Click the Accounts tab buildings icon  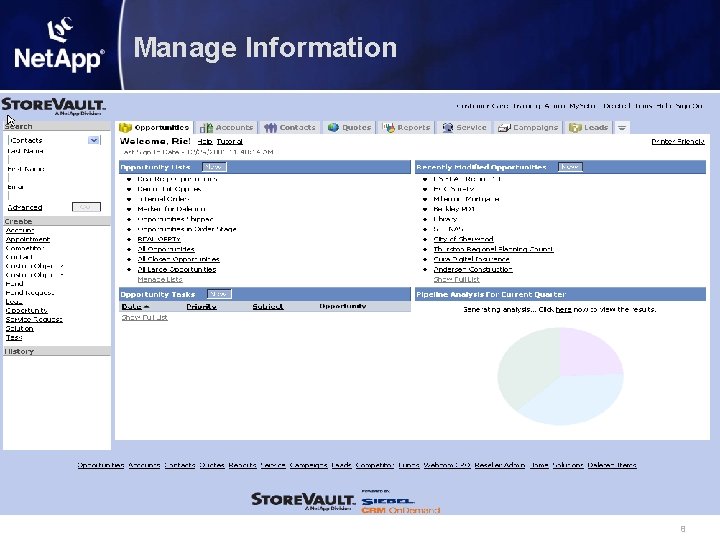coord(206,128)
